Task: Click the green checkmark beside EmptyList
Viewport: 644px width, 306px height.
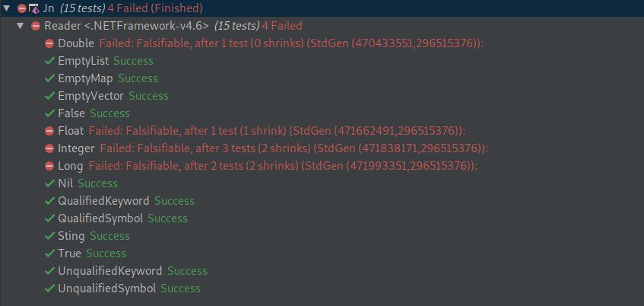Action: (49, 61)
